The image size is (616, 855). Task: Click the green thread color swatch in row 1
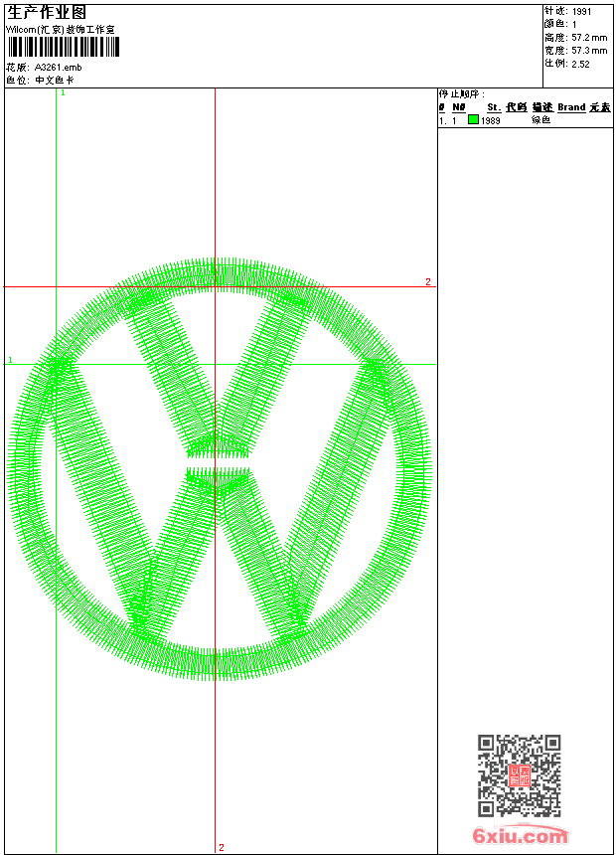coord(473,119)
